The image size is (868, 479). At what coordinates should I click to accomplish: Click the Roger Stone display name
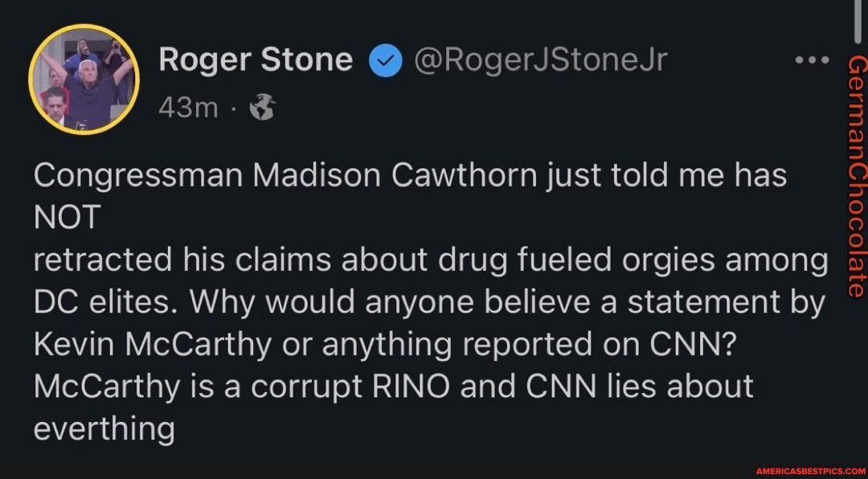[x=256, y=59]
